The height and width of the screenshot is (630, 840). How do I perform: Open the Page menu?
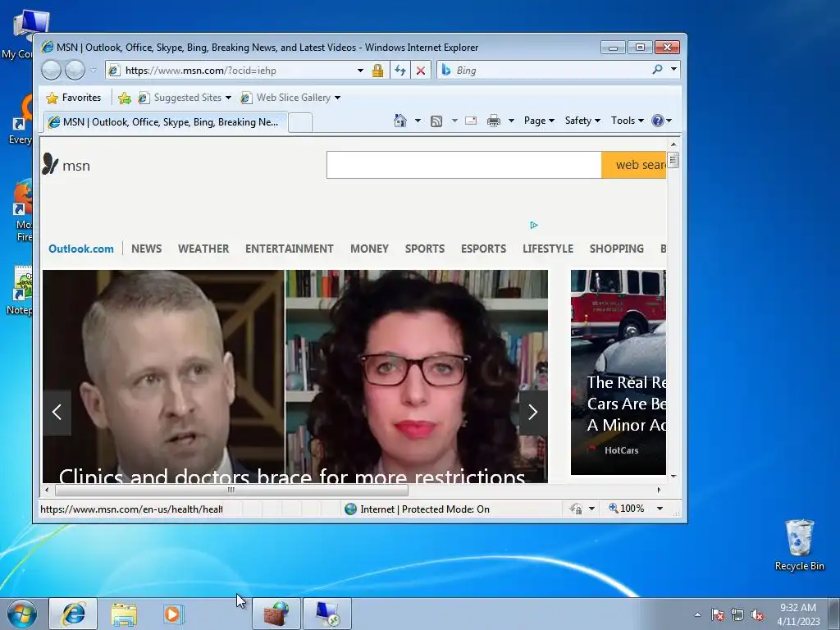(x=539, y=121)
